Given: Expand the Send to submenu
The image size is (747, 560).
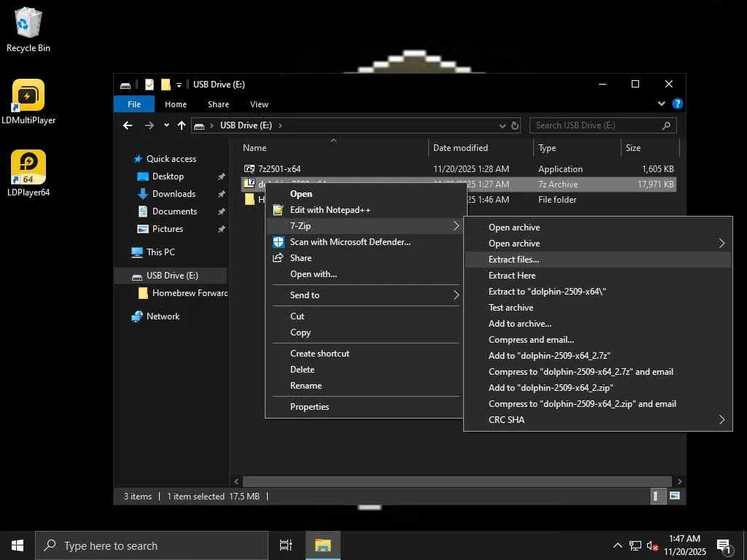Looking at the screenshot, I should tap(365, 295).
